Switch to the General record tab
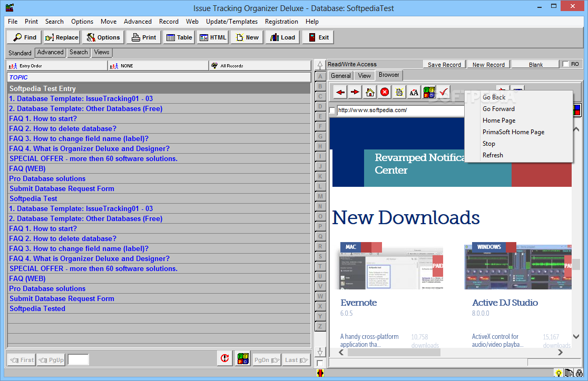Image resolution: width=588 pixels, height=381 pixels. tap(341, 76)
